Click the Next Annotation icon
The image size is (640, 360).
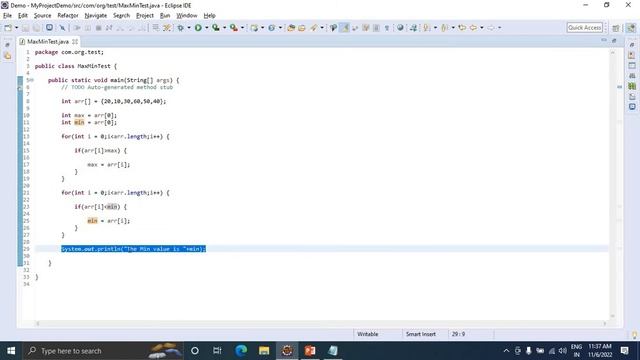[427, 28]
